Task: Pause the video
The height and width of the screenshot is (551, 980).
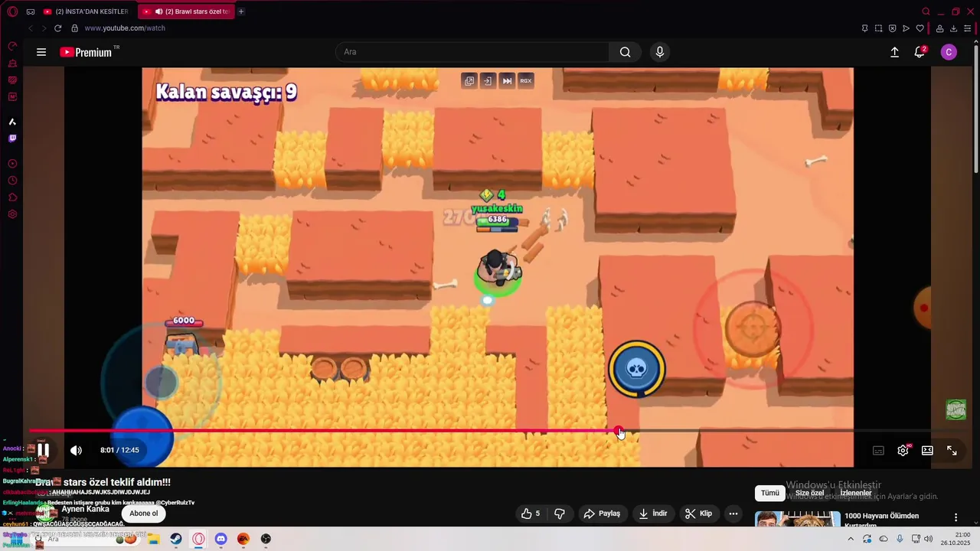Action: click(x=44, y=450)
